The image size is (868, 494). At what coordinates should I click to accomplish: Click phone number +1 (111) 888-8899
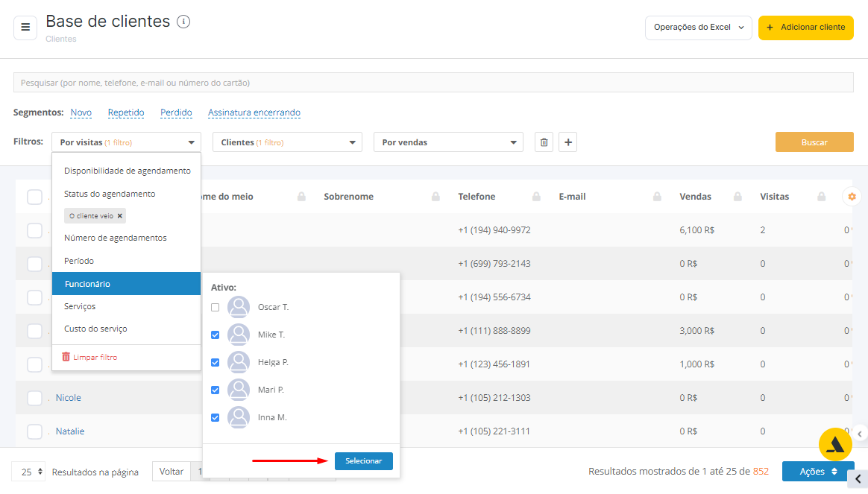(x=494, y=331)
